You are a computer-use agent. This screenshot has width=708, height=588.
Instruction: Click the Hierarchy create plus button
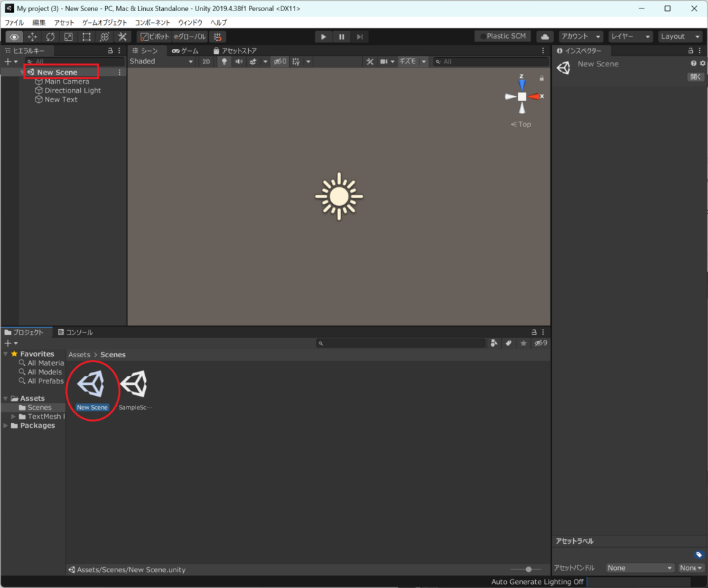tap(11, 61)
